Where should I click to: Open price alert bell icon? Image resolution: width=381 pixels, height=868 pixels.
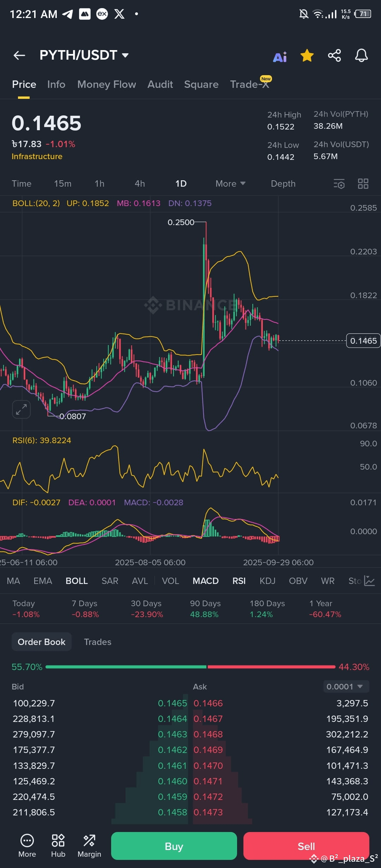pyautogui.click(x=361, y=55)
